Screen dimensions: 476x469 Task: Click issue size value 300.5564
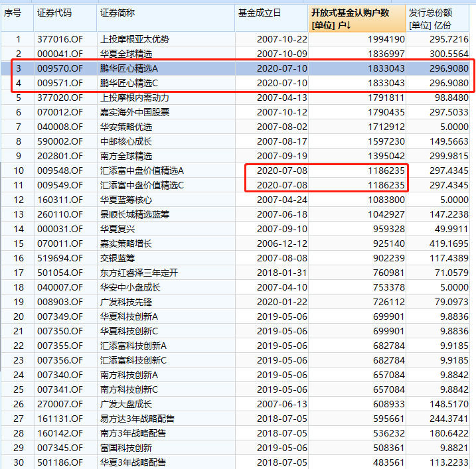pyautogui.click(x=449, y=54)
